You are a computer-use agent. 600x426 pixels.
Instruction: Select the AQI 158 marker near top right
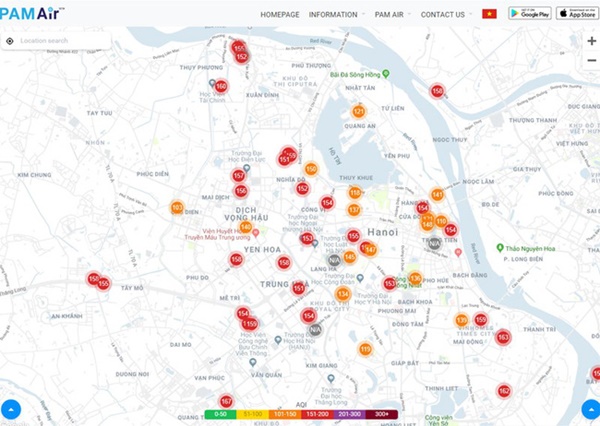click(437, 91)
